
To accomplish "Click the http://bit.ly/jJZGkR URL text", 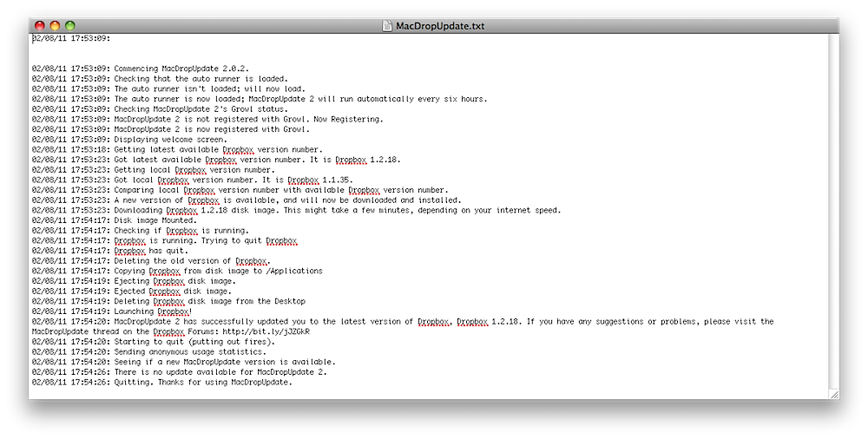I will pos(266,331).
